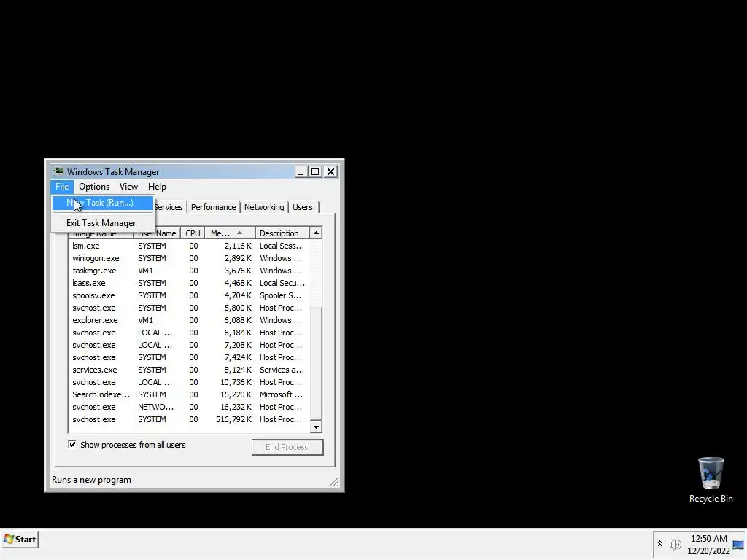Switch to the Users tab

[303, 207]
